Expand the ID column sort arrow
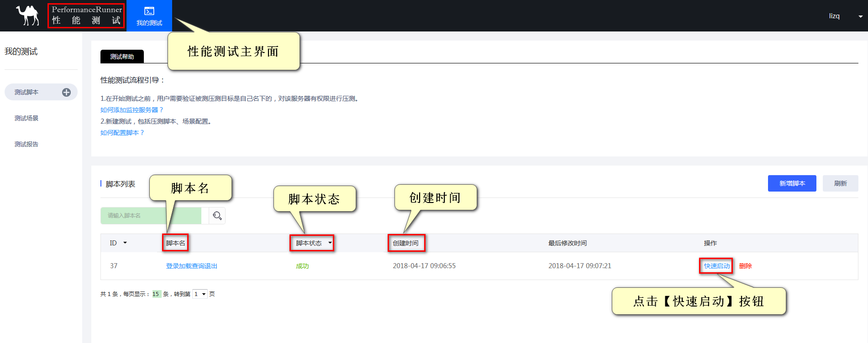The width and height of the screenshot is (868, 343). 125,243
